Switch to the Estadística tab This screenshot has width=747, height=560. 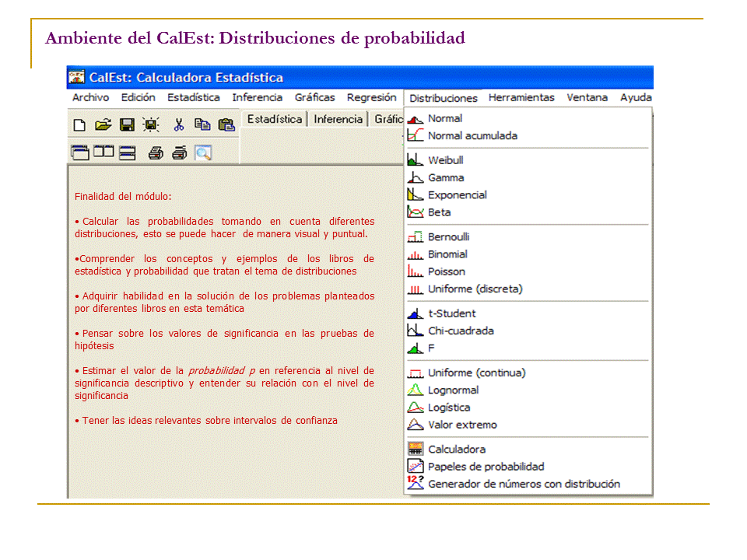275,119
